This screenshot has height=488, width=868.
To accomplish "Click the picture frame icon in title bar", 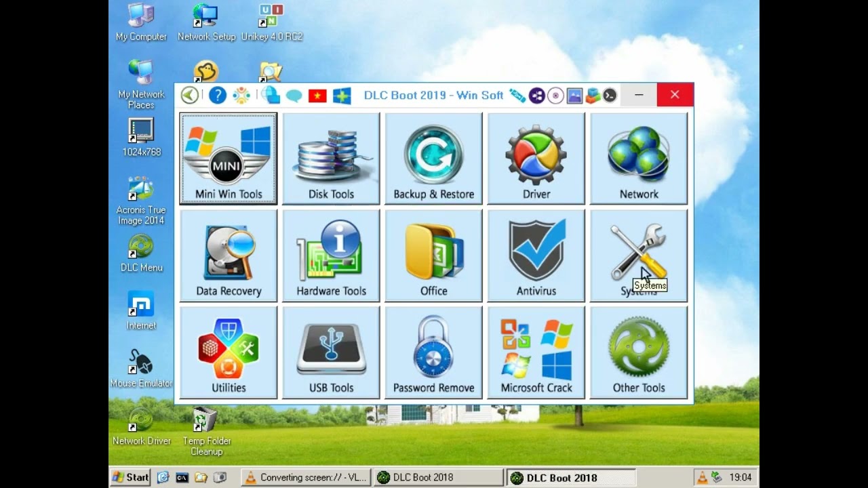I will (574, 96).
